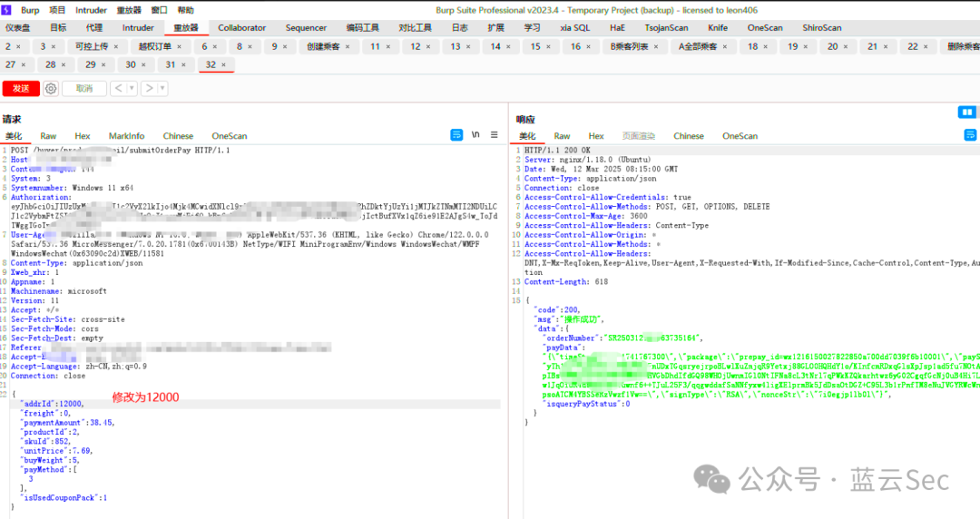Switch to the Knife tab
The width and height of the screenshot is (980, 519).
coord(718,27)
